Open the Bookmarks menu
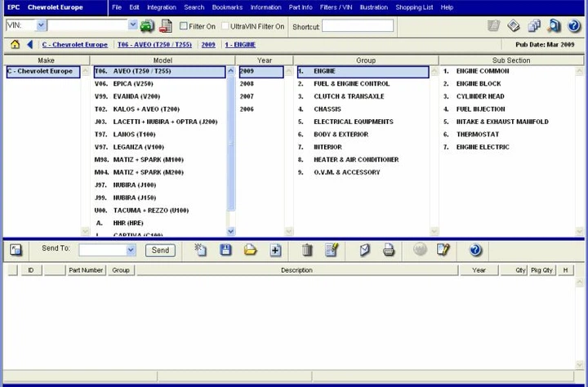588x387 pixels. point(227,7)
